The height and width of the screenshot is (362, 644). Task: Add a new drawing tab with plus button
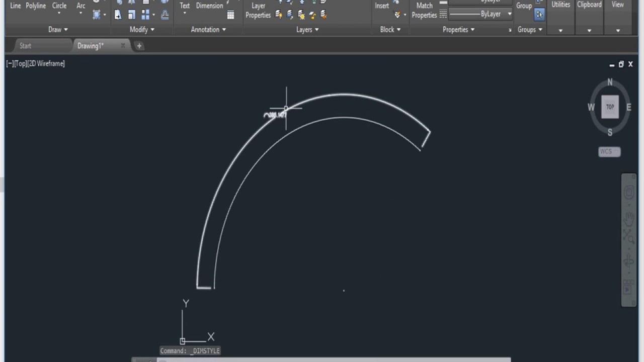(x=139, y=46)
